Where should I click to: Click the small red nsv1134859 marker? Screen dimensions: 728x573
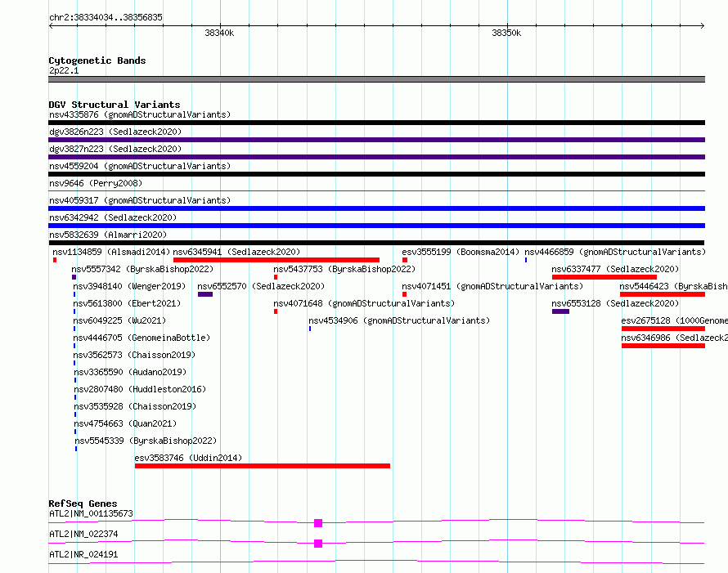55,260
